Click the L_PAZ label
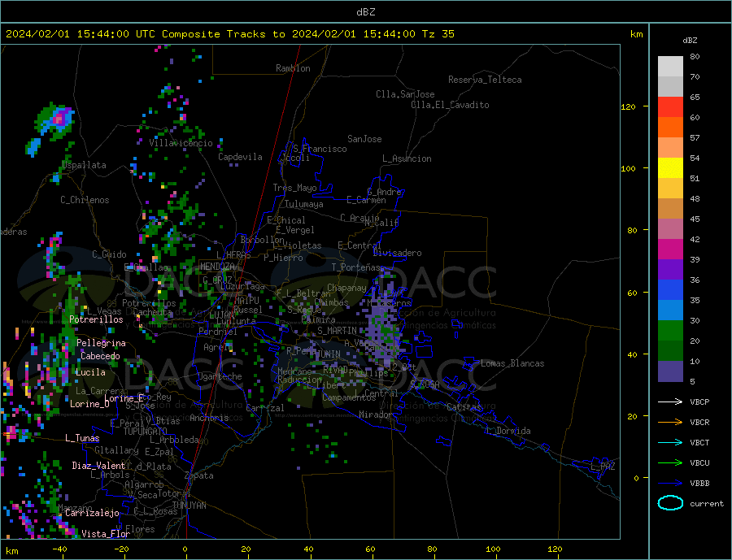This screenshot has height=560, width=732. (603, 467)
